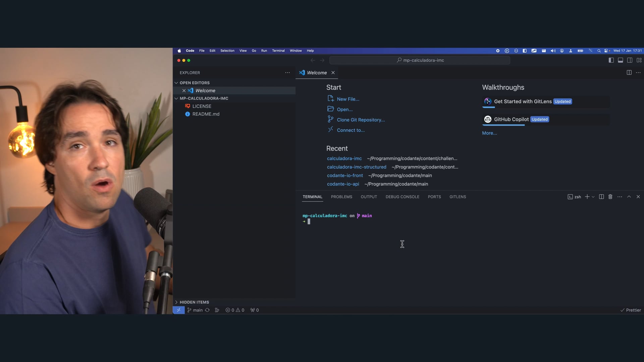This screenshot has width=644, height=362.
Task: Click Clone Git Repository link
Action: (x=361, y=120)
